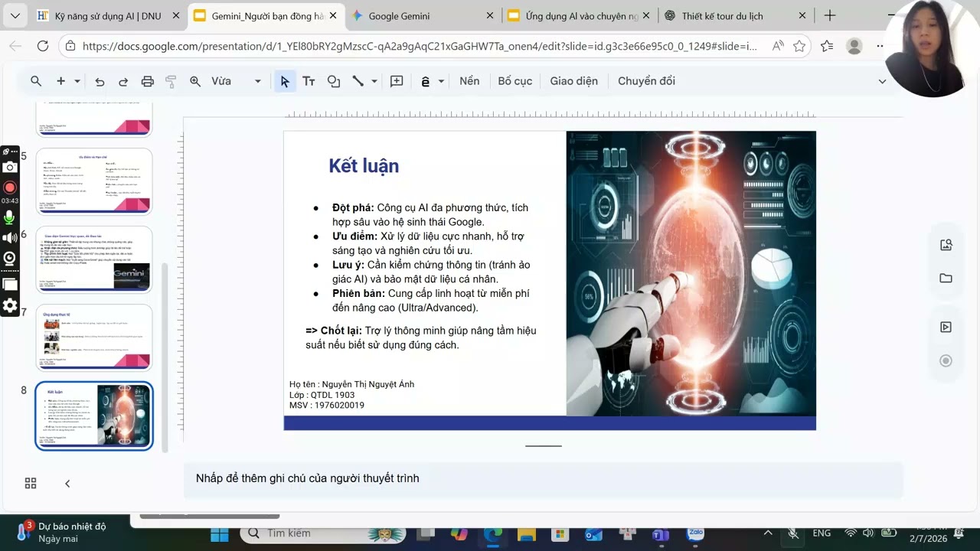Open the Giao diện theme panel
Screen dimensions: 980x551
click(x=574, y=81)
